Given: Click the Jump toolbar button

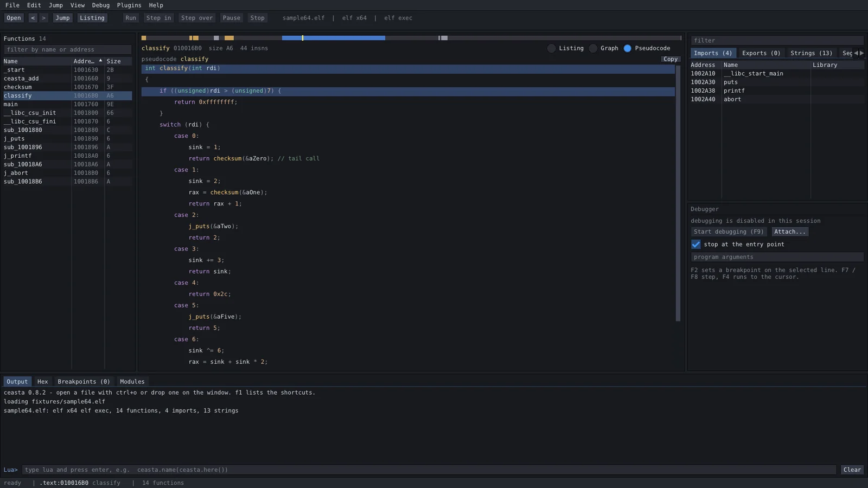Looking at the screenshot, I should 62,18.
